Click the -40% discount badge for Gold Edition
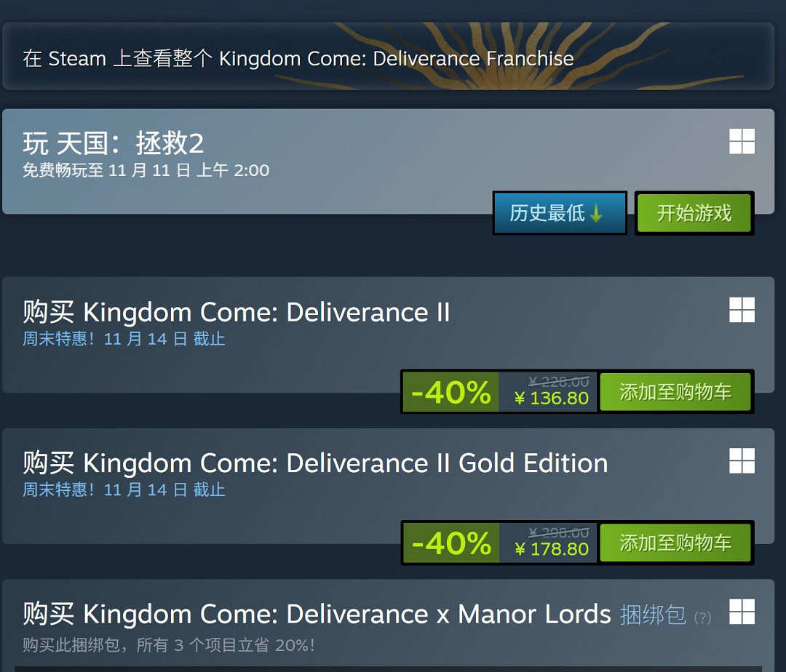 point(450,542)
